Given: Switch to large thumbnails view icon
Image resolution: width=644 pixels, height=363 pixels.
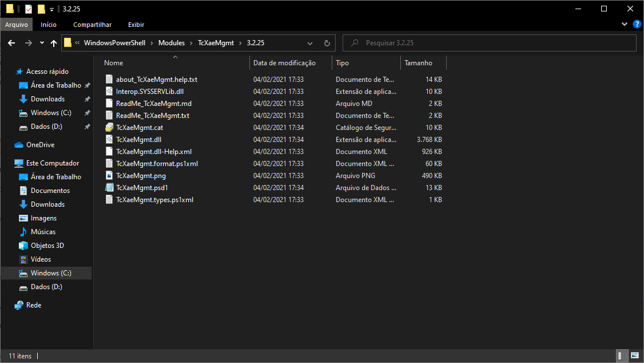Looking at the screenshot, I should pos(634,356).
